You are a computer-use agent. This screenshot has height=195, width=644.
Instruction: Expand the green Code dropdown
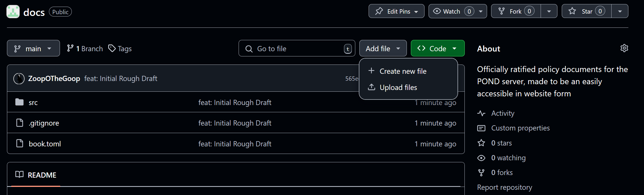point(438,48)
